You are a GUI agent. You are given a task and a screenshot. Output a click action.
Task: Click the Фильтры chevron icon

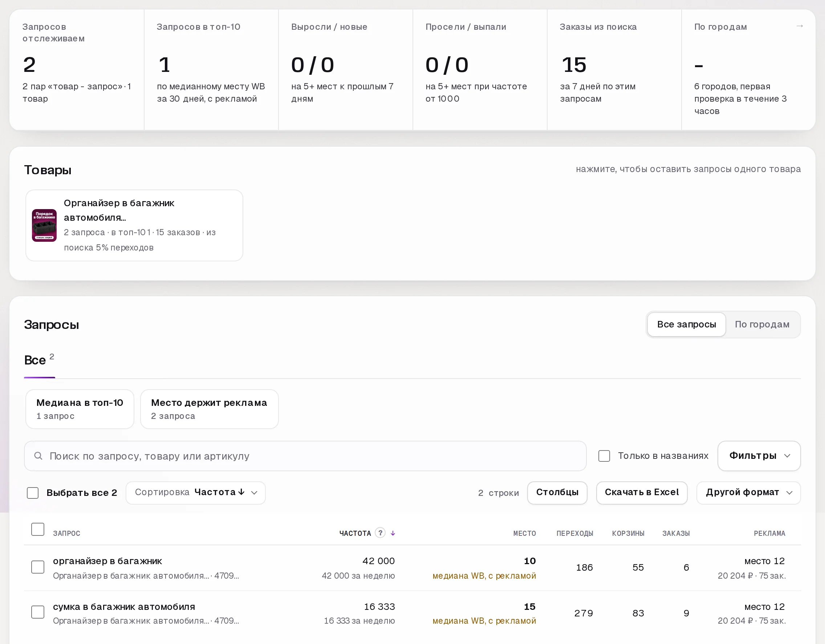(x=787, y=456)
